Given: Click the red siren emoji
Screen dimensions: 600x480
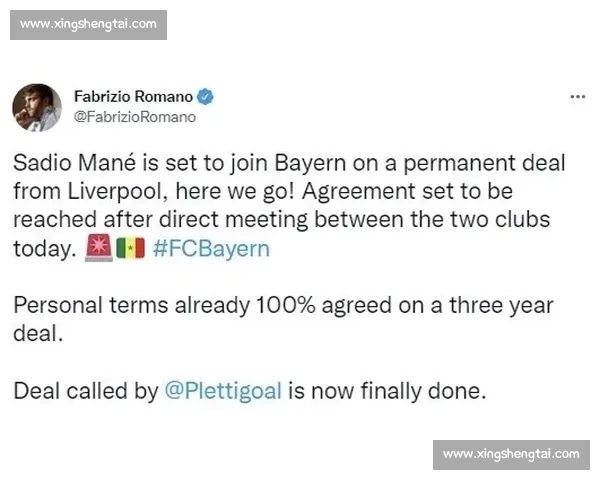Looking at the screenshot, I should (98, 249).
